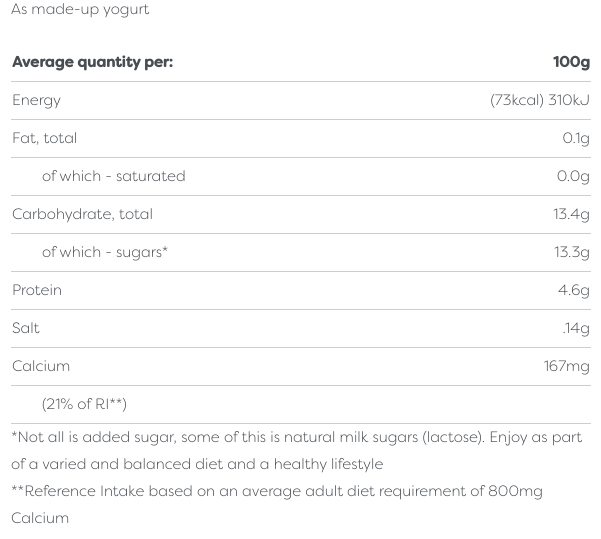601x539 pixels.
Task: Select the 167mg calcium value
Action: coord(567,366)
